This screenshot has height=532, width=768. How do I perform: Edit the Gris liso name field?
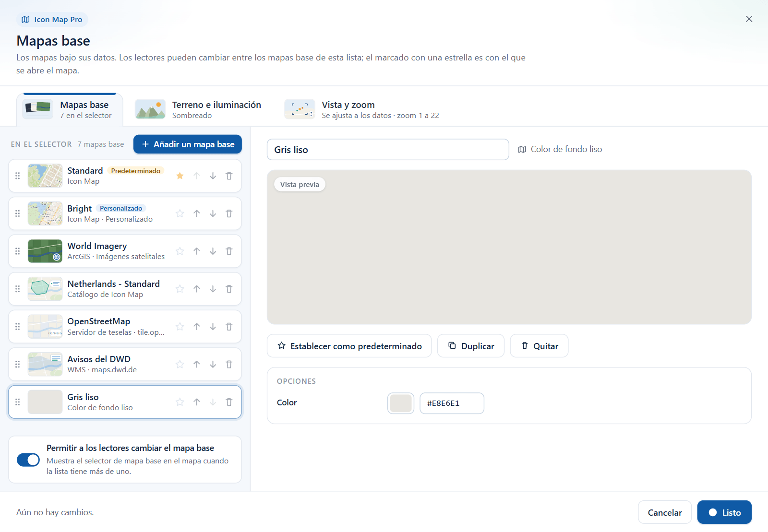[x=388, y=150]
